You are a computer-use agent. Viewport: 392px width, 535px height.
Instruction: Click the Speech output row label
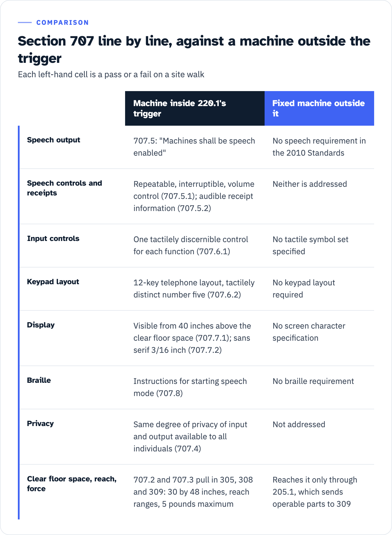(54, 140)
